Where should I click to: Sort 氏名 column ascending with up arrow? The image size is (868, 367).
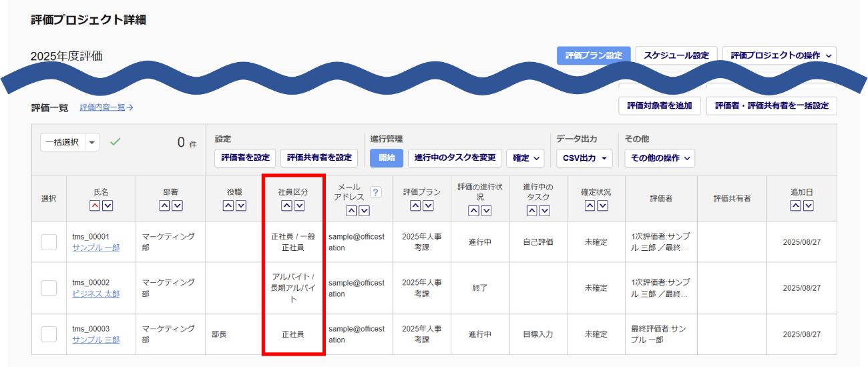click(x=95, y=206)
